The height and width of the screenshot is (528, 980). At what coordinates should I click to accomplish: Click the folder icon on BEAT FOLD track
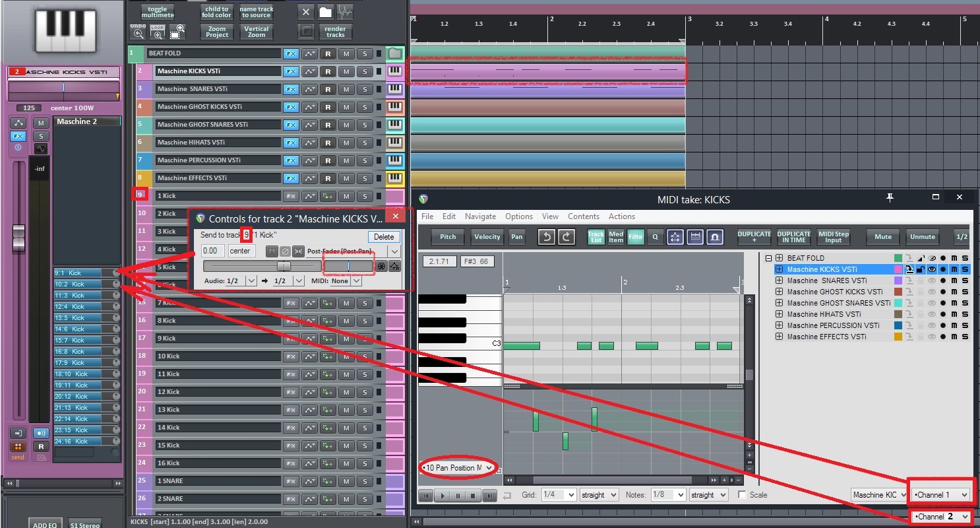[394, 53]
